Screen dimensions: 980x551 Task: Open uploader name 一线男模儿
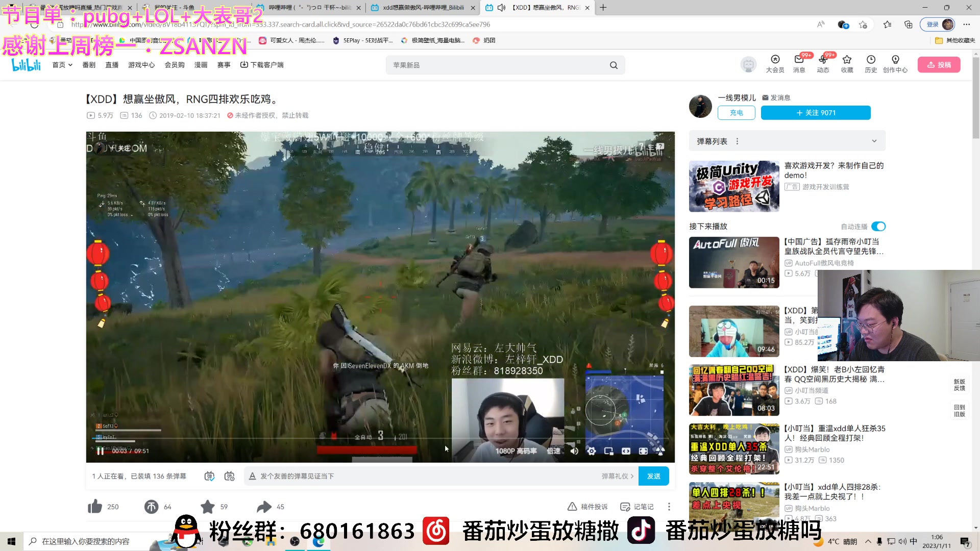(737, 97)
